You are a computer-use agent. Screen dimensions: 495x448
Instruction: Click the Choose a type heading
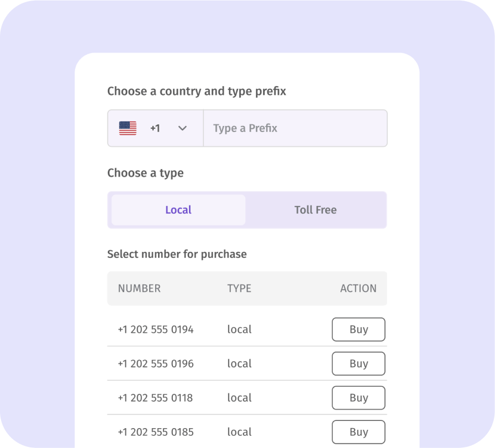(x=145, y=173)
